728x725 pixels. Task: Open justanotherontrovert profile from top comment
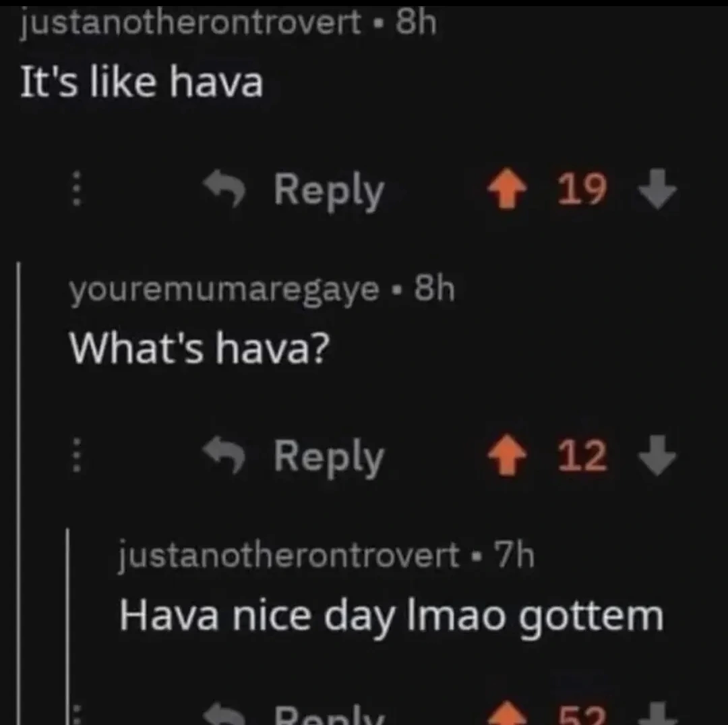click(190, 22)
